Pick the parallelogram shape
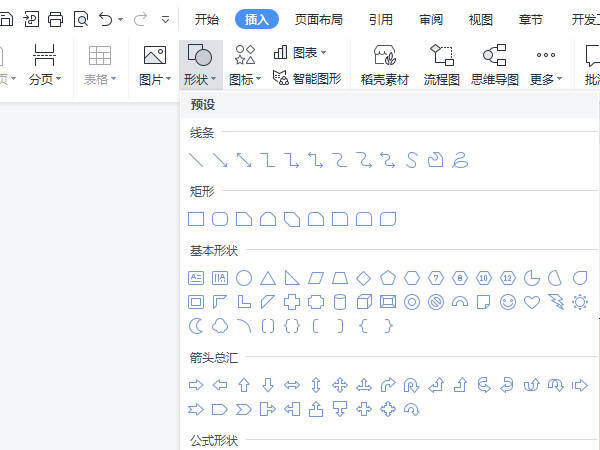The image size is (600, 450). (x=316, y=278)
